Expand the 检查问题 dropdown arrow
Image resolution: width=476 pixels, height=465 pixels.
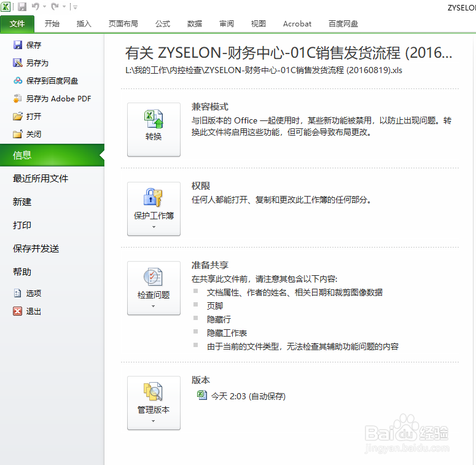coord(154,307)
